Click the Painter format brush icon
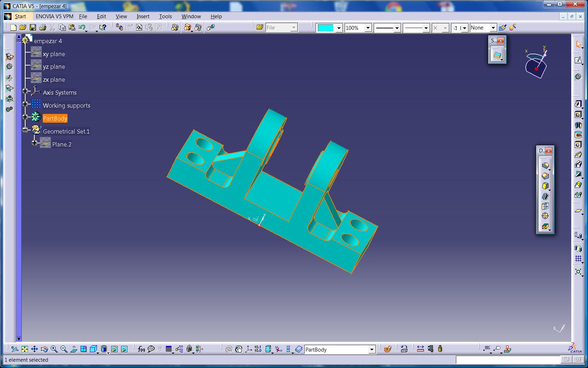Screen dimensions: 588x368 pyautogui.click(x=503, y=27)
